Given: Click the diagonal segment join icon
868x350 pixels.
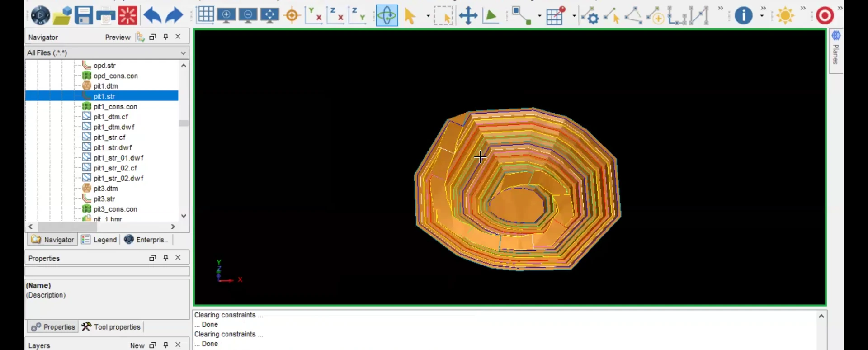Looking at the screenshot, I should coord(699,15).
